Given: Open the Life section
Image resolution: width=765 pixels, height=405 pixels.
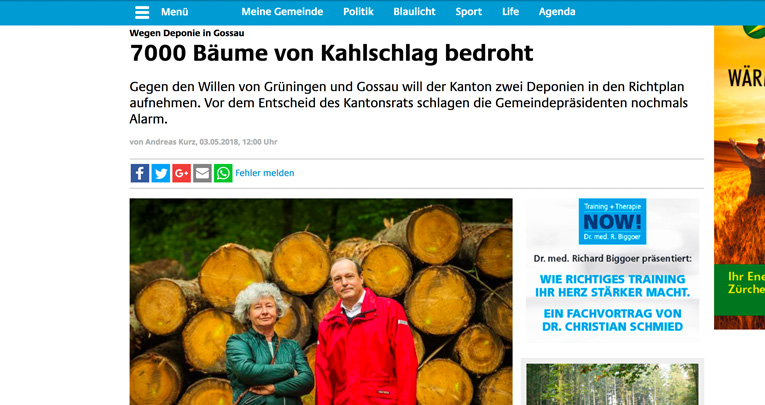Looking at the screenshot, I should (x=510, y=12).
